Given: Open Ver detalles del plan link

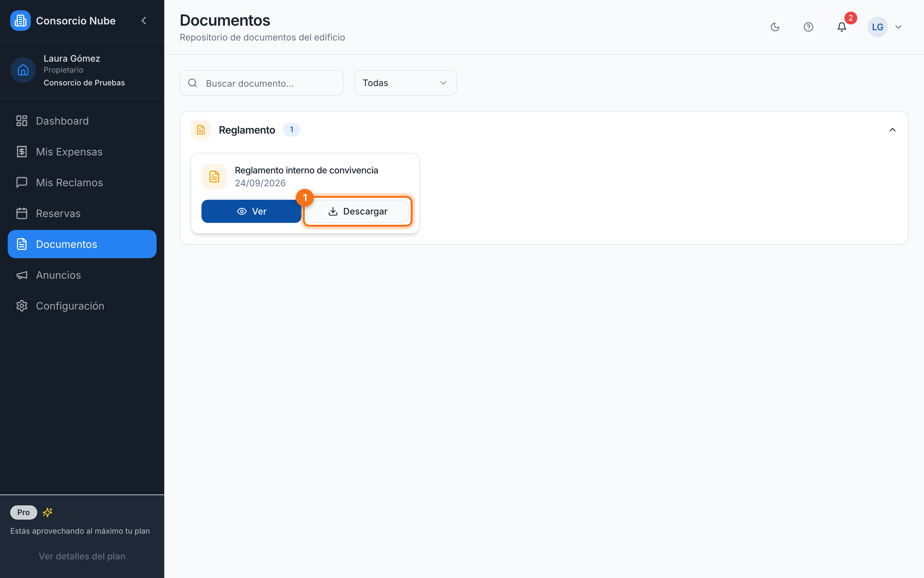Looking at the screenshot, I should [x=82, y=556].
